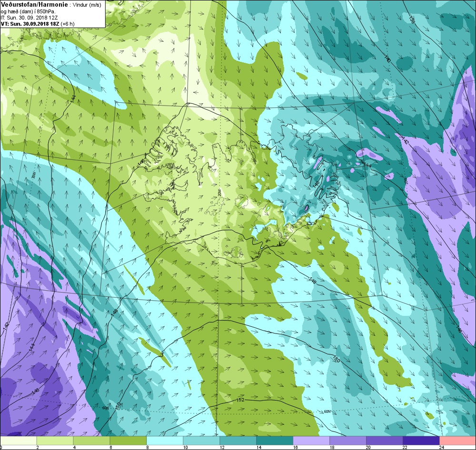This screenshot has width=476, height=450.
Task: Select the 'IT: Sun. 30. 09. 2018 12Z' line
Action: [x=29, y=18]
